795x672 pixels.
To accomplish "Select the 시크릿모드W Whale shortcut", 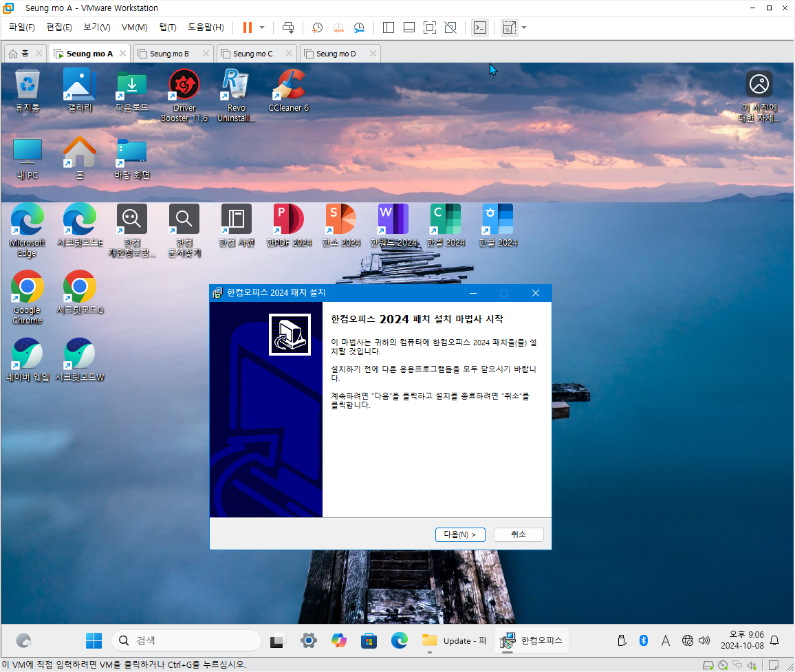I will (80, 360).
